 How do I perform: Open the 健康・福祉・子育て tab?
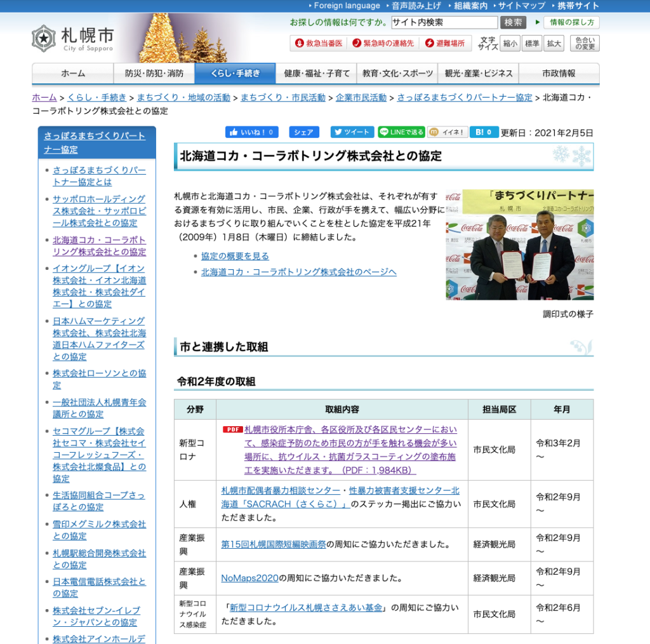pyautogui.click(x=317, y=74)
